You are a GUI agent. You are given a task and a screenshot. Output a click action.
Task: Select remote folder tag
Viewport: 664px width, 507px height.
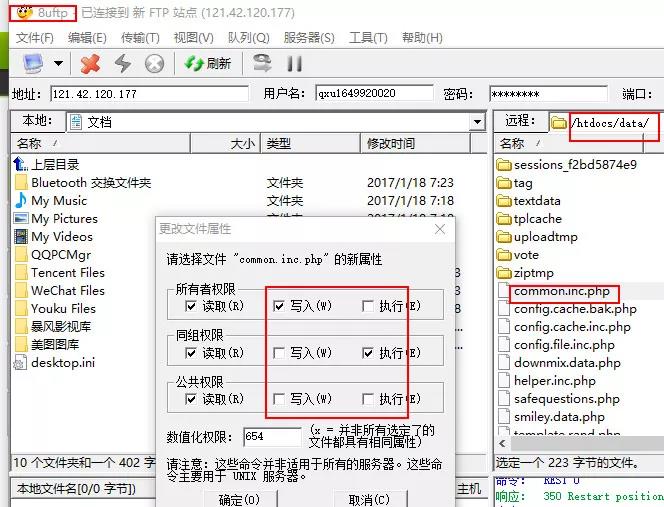click(x=515, y=183)
